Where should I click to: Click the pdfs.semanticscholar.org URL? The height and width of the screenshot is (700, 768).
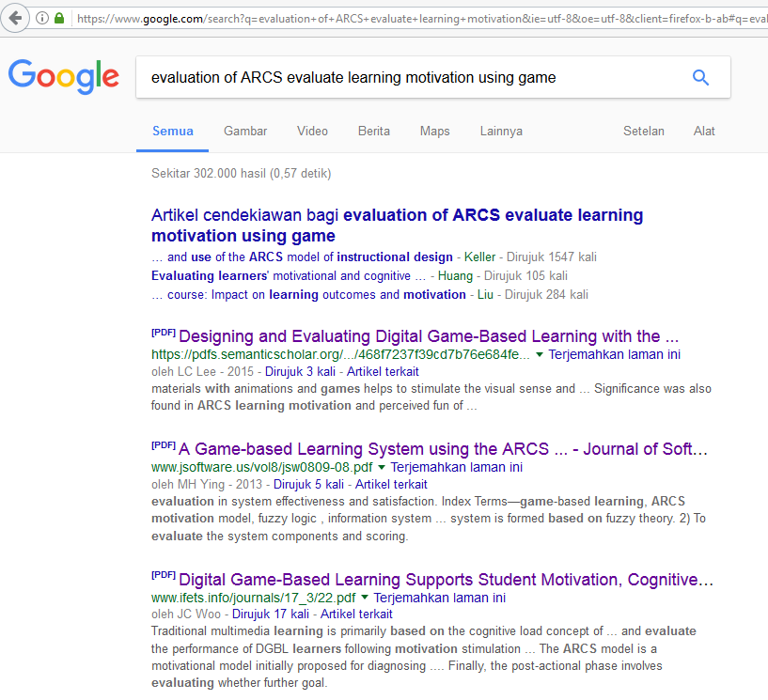[x=340, y=354]
